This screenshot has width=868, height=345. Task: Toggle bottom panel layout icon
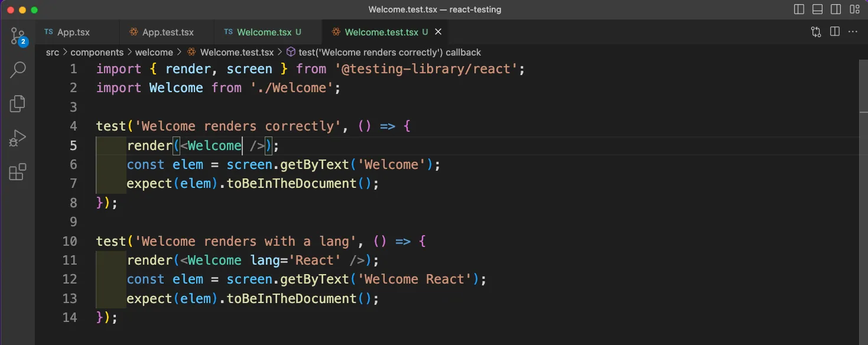(817, 9)
